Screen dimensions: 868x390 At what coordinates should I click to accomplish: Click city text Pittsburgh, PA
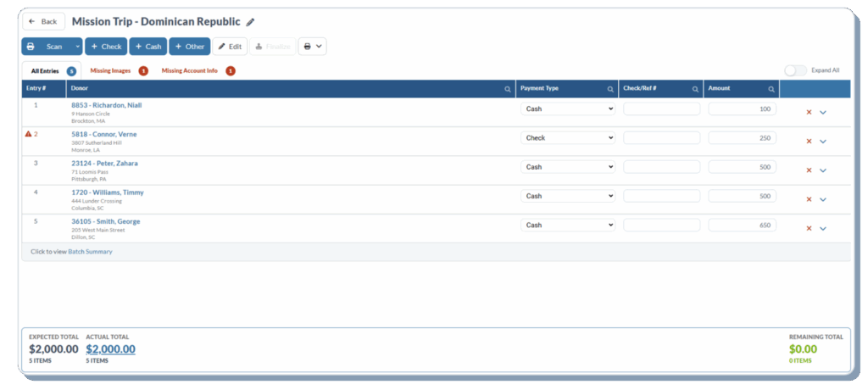(x=88, y=180)
